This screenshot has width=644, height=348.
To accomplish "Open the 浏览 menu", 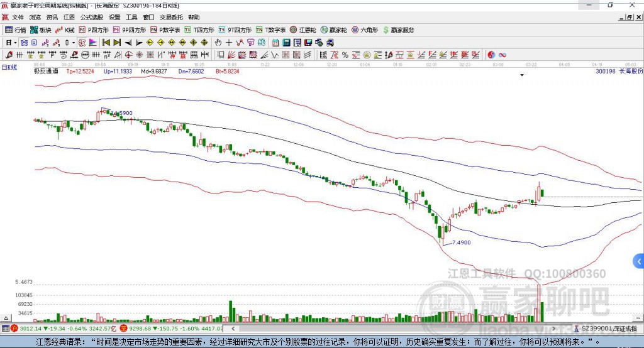I will (35, 17).
